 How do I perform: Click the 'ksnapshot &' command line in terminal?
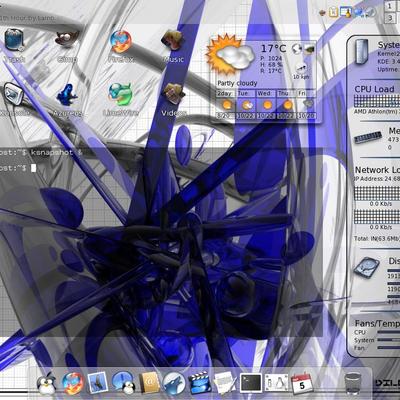[56, 153]
